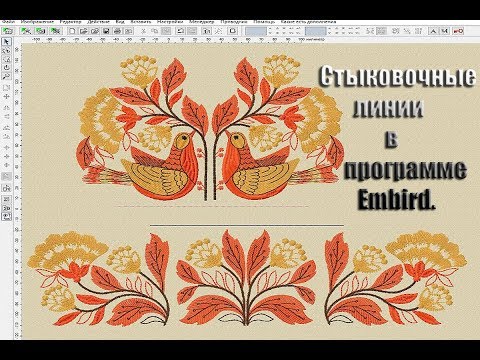The height and width of the screenshot is (360, 480).
Task: Select the rotate tool in the left toolbar
Action: [7, 68]
